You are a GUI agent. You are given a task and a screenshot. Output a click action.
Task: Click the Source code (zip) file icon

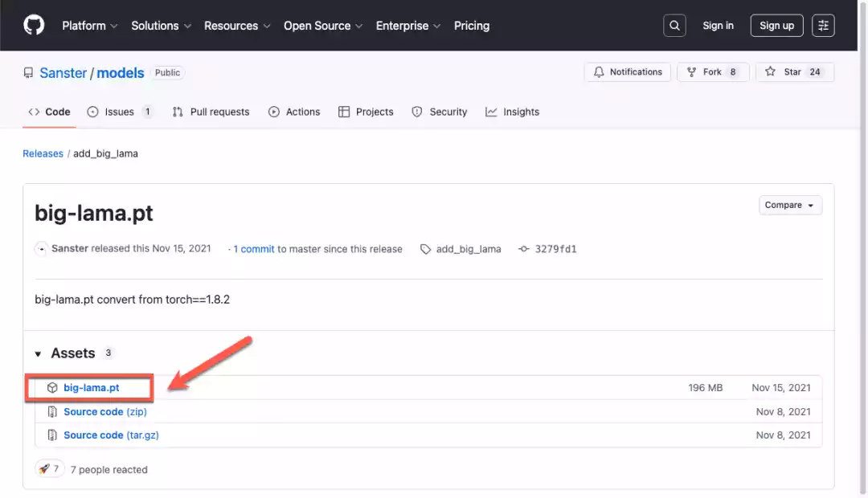click(x=52, y=412)
